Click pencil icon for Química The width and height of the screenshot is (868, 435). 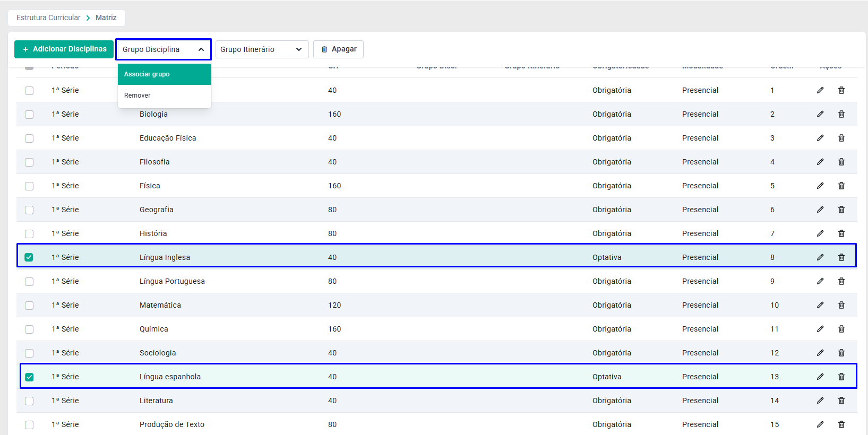(820, 329)
